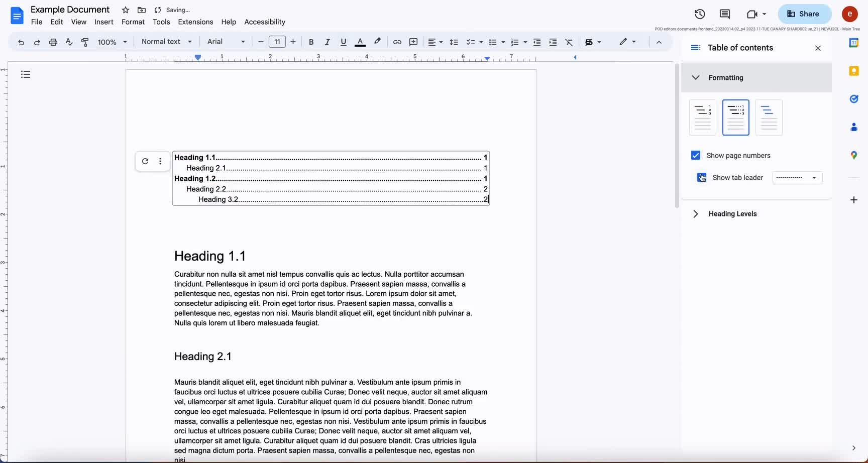Click the font size field

(277, 42)
